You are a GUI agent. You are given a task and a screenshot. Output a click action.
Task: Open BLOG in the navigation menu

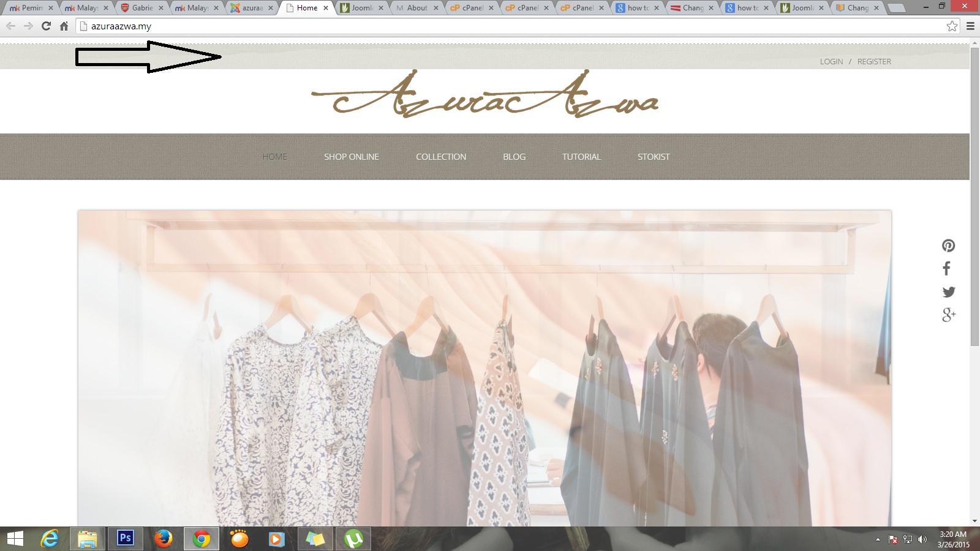[514, 157]
